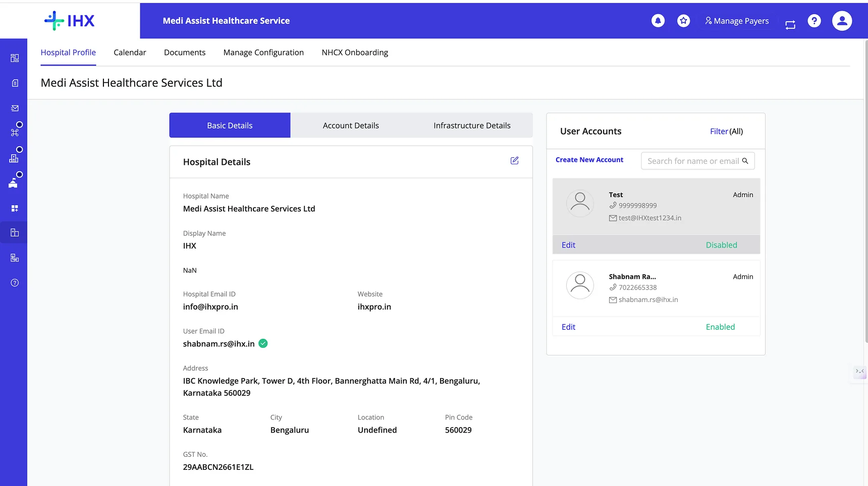Open the document list sidebar icon
Screen dimensions: 868x486
click(15, 83)
